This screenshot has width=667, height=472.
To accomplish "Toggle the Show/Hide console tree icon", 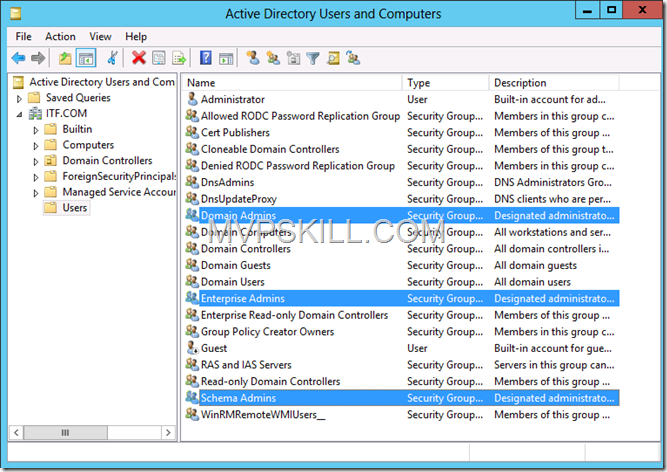I will tap(86, 58).
